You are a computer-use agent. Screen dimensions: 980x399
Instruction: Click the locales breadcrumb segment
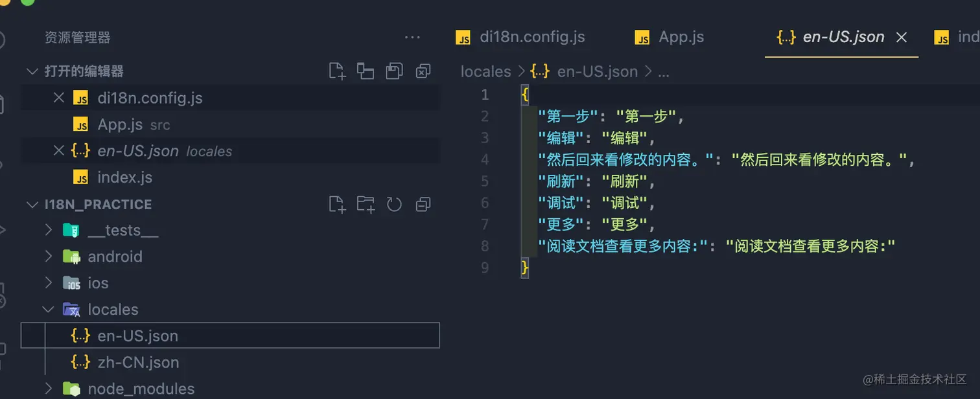[486, 72]
